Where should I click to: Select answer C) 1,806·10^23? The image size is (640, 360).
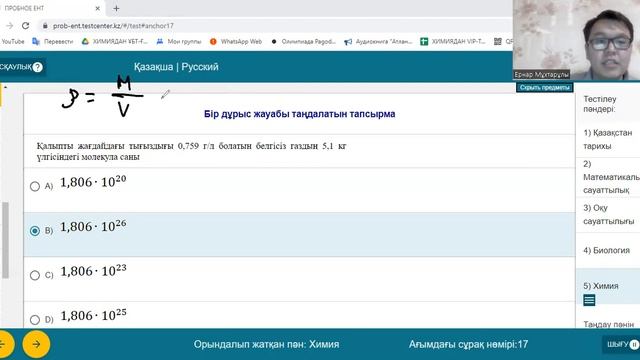(x=35, y=276)
